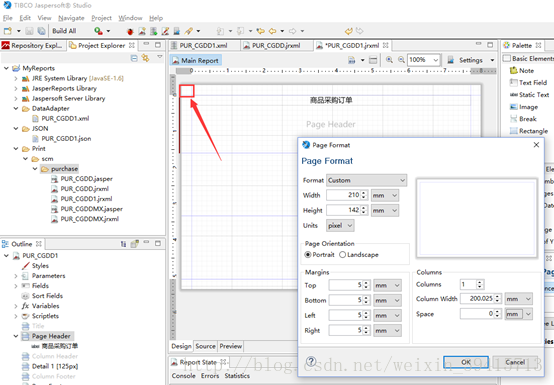
Task: Switch to the PUR_CGDD.jrxml editor tab
Action: click(276, 46)
